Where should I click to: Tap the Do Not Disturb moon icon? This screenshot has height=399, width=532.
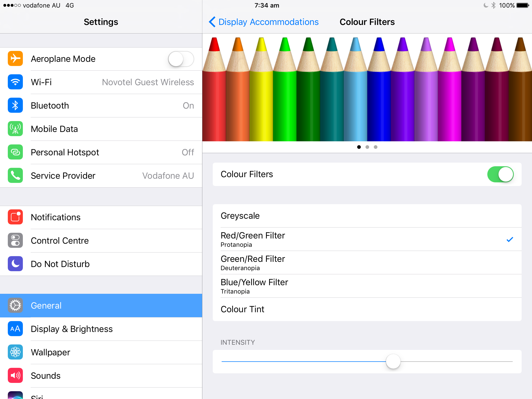[x=15, y=264]
